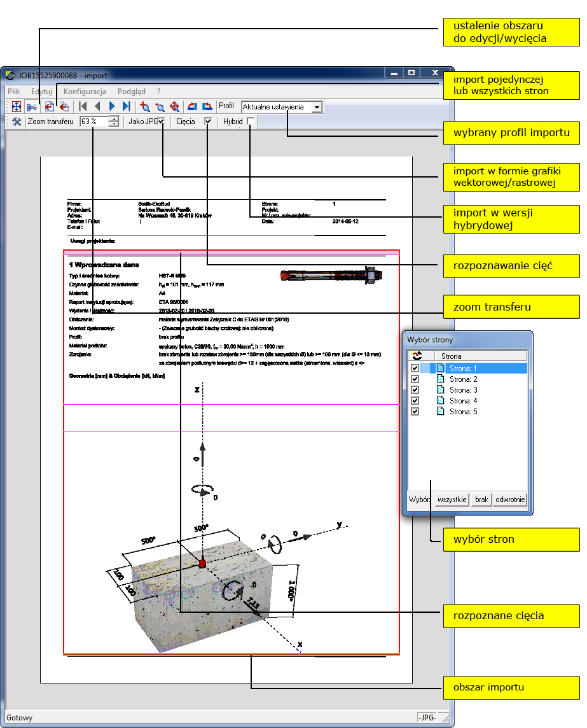
Task: Increase Zoom transferu with stepper up arrow
Action: pos(113,119)
